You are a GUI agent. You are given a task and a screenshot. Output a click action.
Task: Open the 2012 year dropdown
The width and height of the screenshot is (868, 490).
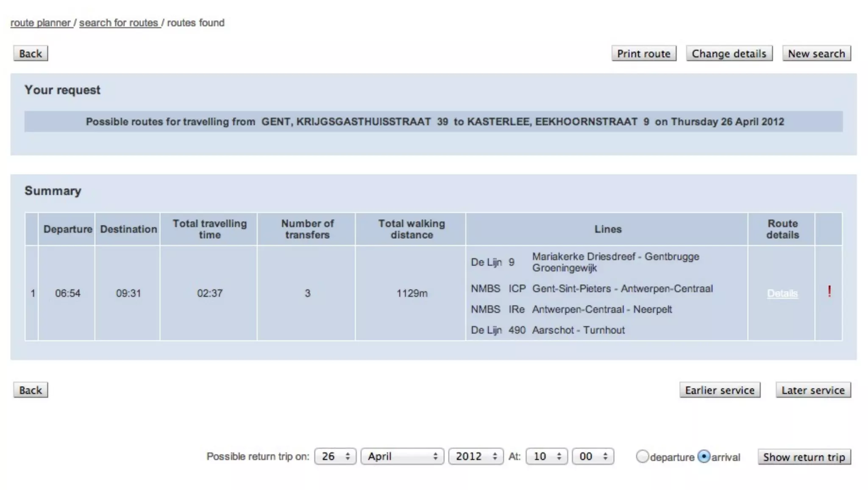coord(476,457)
